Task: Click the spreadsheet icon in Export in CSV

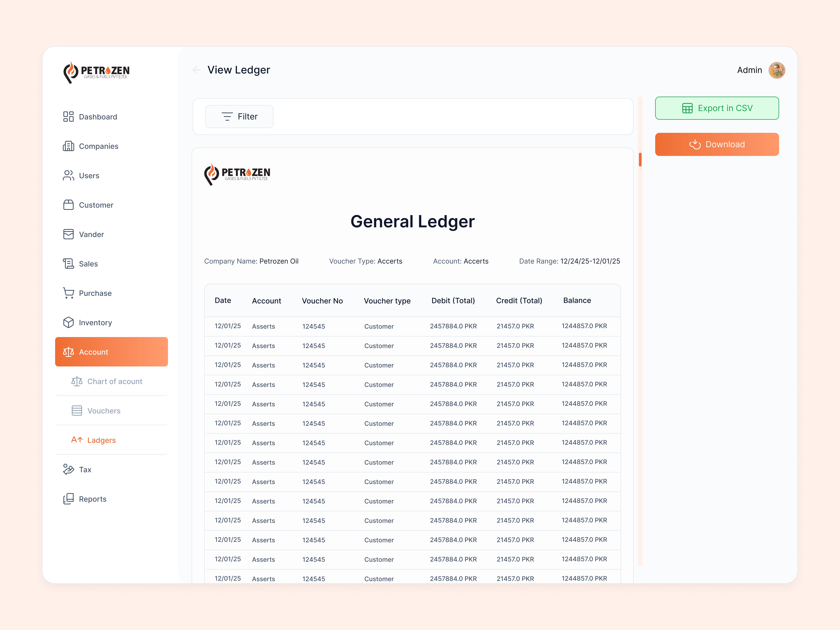Action: (x=687, y=108)
